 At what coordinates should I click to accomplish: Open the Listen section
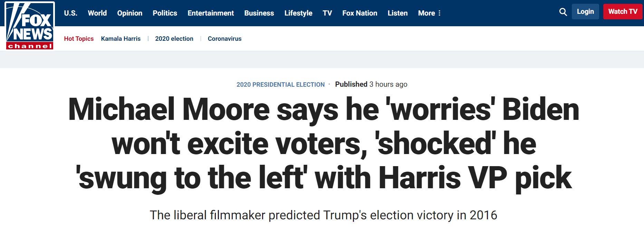click(397, 13)
